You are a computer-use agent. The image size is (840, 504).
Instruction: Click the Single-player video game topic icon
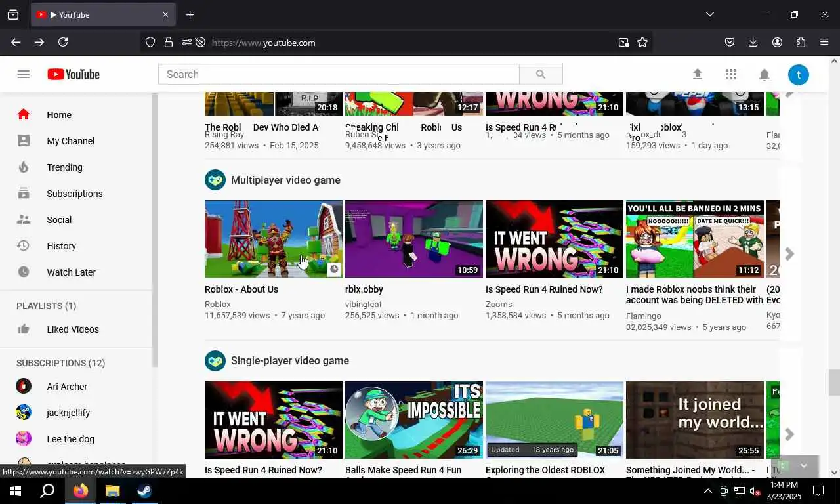tap(215, 360)
